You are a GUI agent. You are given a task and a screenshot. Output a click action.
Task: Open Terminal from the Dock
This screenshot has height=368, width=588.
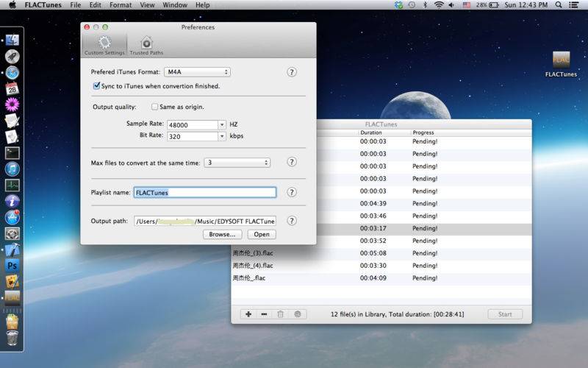(12, 153)
